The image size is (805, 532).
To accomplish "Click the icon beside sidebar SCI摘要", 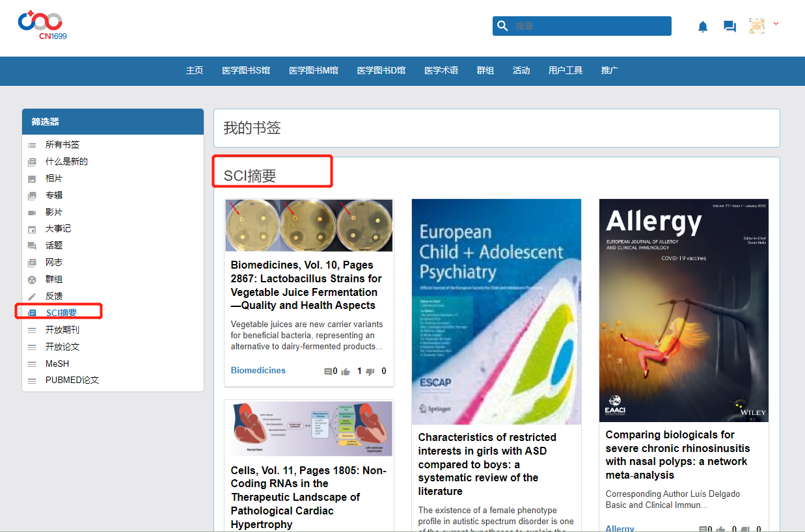I will 32,313.
